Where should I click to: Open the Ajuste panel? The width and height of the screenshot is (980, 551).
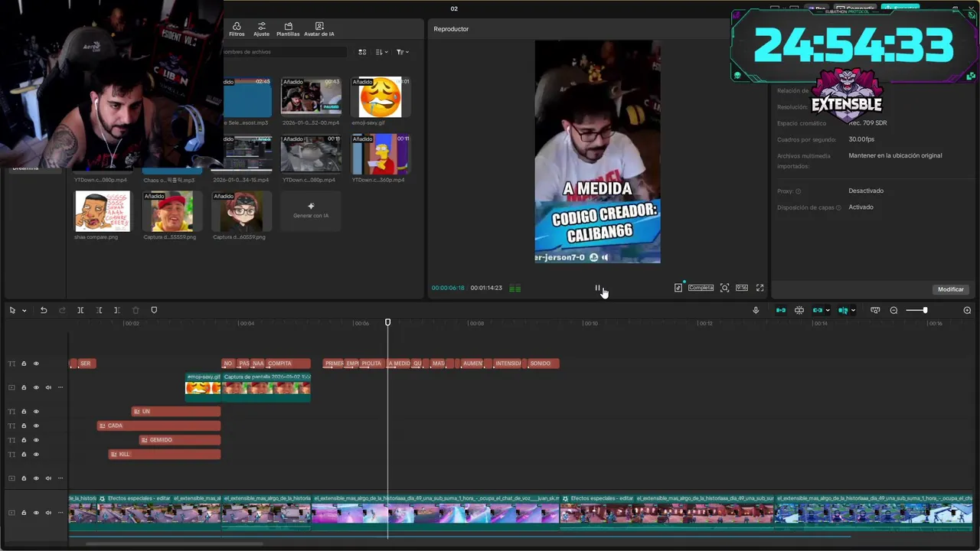pyautogui.click(x=261, y=29)
